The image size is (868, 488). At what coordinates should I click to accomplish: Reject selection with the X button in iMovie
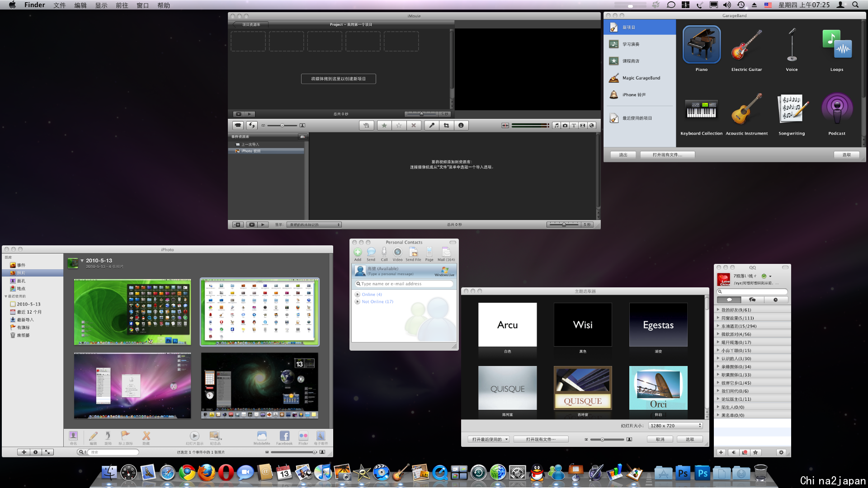coord(413,125)
